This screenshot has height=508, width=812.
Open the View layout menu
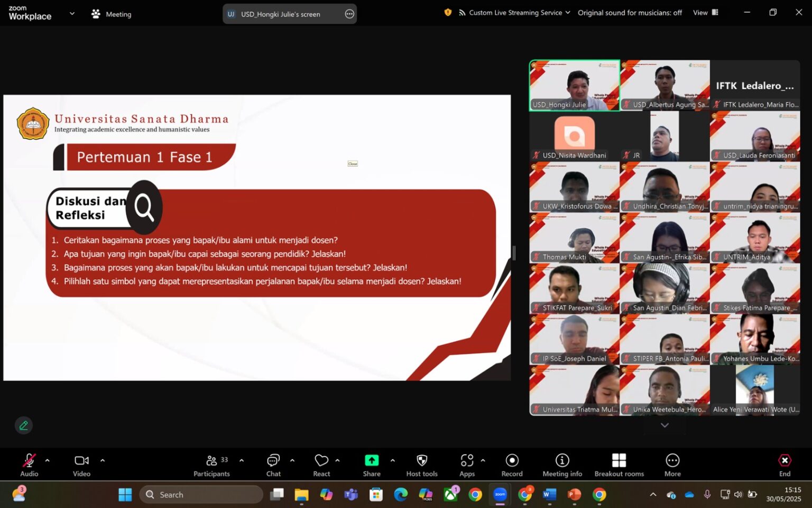tap(705, 13)
